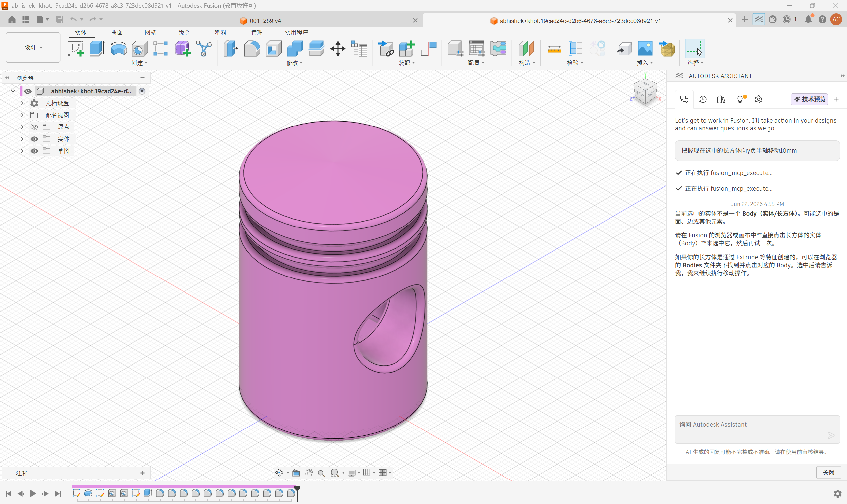Open the Assistant history icon

pos(703,99)
